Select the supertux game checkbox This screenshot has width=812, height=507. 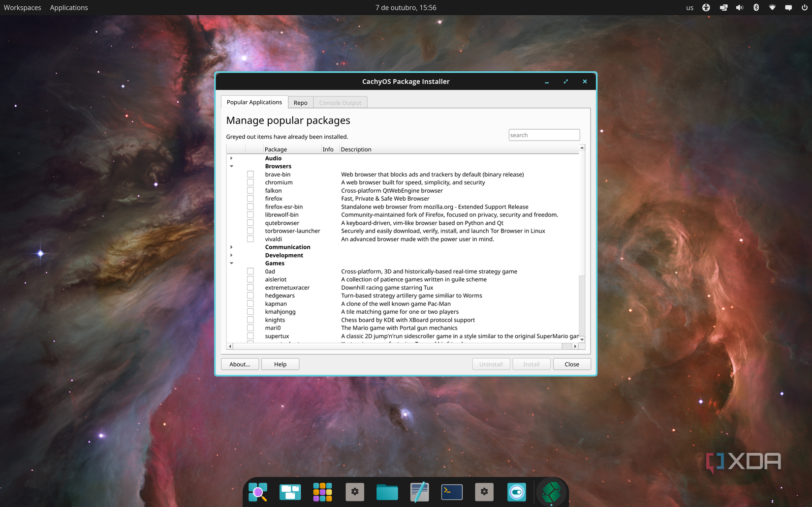pyautogui.click(x=250, y=336)
